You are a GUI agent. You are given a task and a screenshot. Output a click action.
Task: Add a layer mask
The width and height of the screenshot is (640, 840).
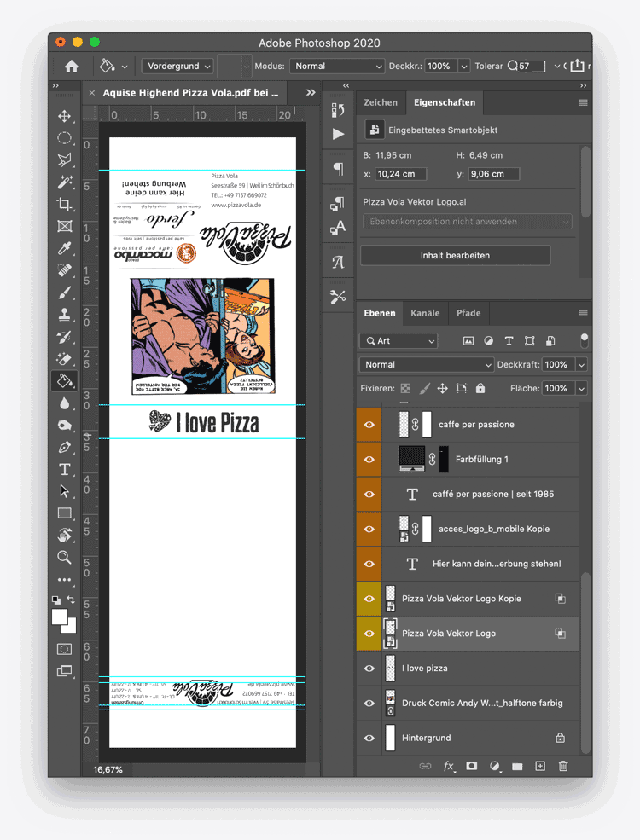[472, 766]
